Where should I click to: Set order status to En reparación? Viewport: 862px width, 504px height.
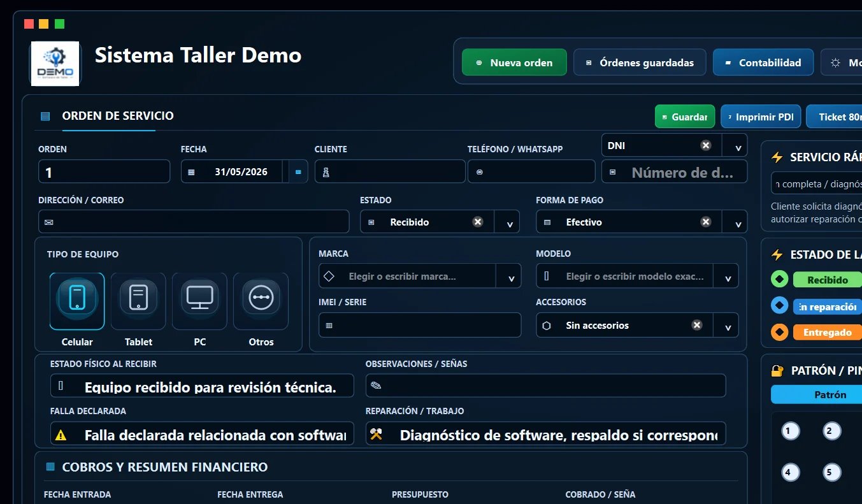tap(828, 306)
